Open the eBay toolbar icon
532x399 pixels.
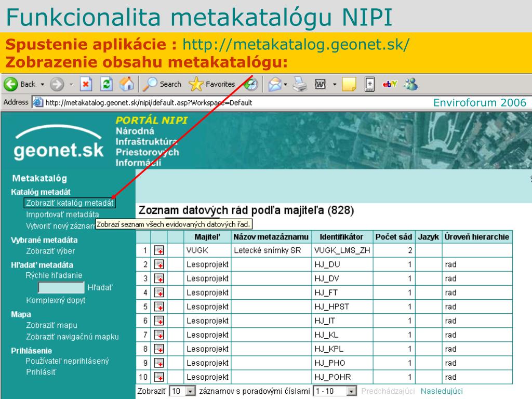coord(390,84)
